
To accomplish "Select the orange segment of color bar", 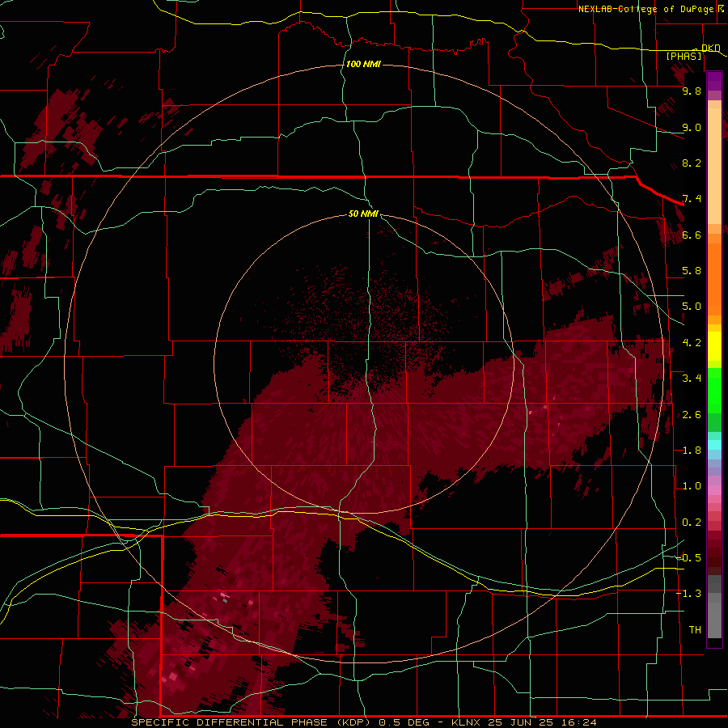I will [714, 278].
